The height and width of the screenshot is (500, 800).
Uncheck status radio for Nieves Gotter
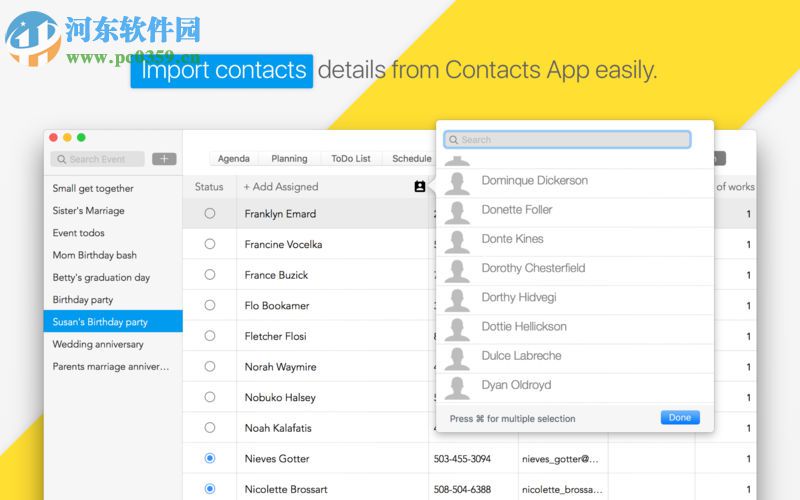tap(210, 458)
